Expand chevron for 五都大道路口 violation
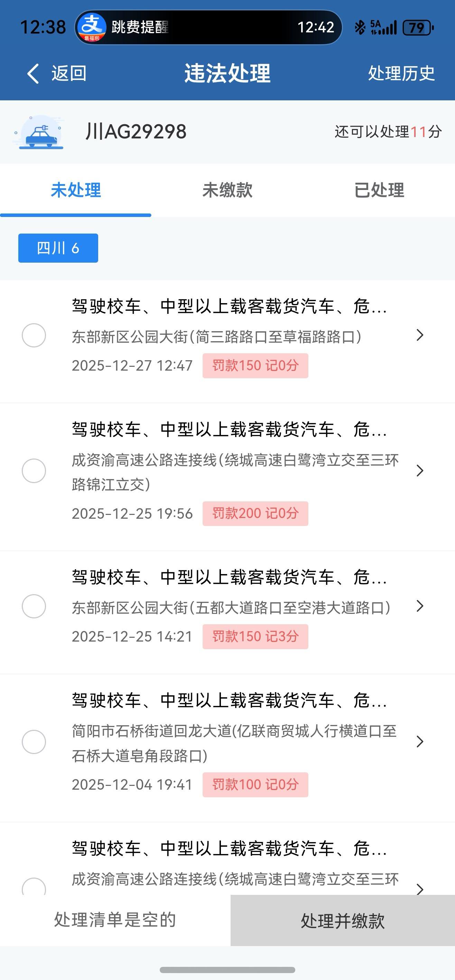The height and width of the screenshot is (980, 455). (420, 606)
